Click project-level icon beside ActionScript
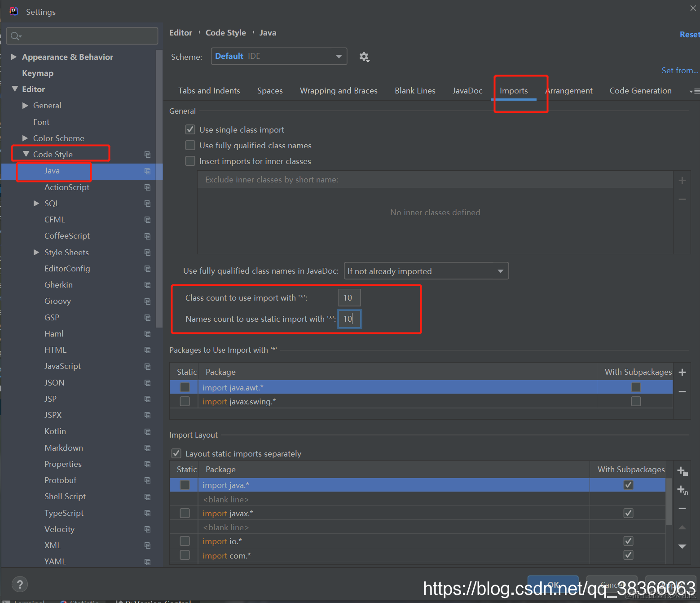The image size is (700, 603). tap(147, 187)
